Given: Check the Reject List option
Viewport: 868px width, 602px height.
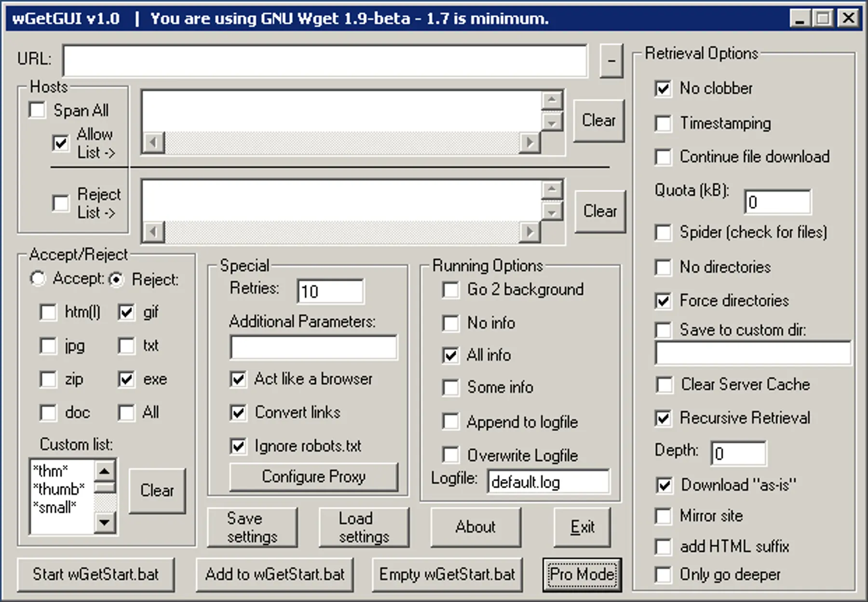Looking at the screenshot, I should point(61,204).
